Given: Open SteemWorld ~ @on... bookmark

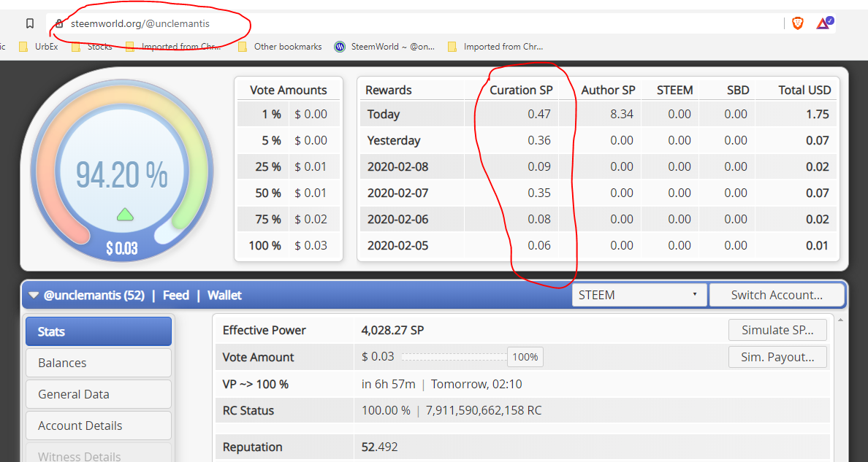Looking at the screenshot, I should [x=385, y=47].
